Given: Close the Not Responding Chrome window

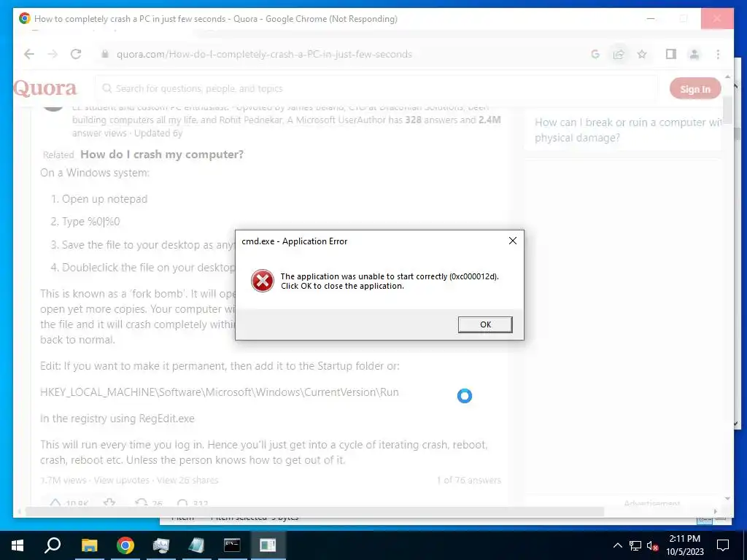Looking at the screenshot, I should pos(717,18).
